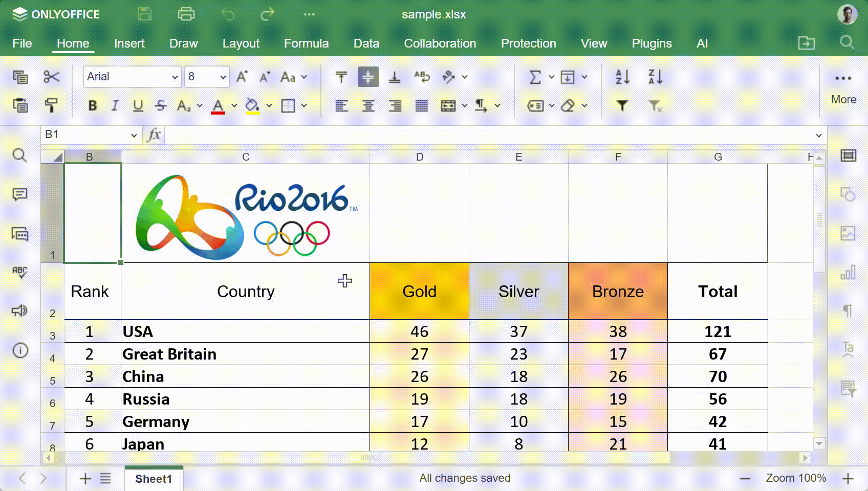This screenshot has width=868, height=491.
Task: Switch to Data tab
Action: (x=366, y=43)
